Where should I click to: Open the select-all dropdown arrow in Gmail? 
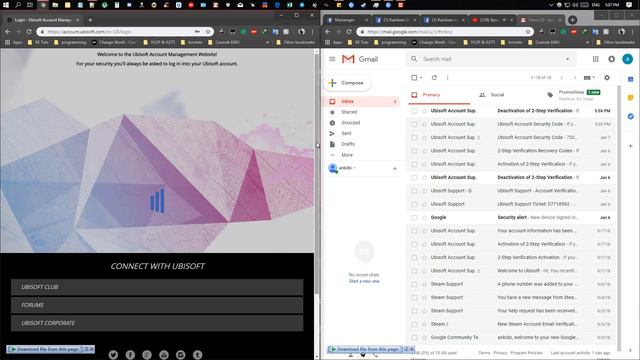coord(421,78)
